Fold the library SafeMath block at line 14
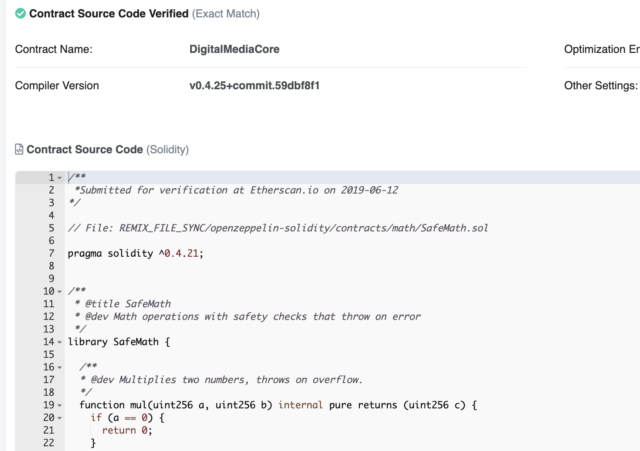Viewport: 640px width, 451px height. (x=60, y=342)
